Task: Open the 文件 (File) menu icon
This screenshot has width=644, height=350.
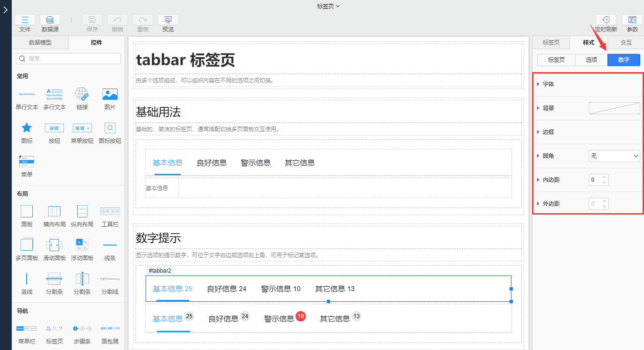Action: coord(25,20)
